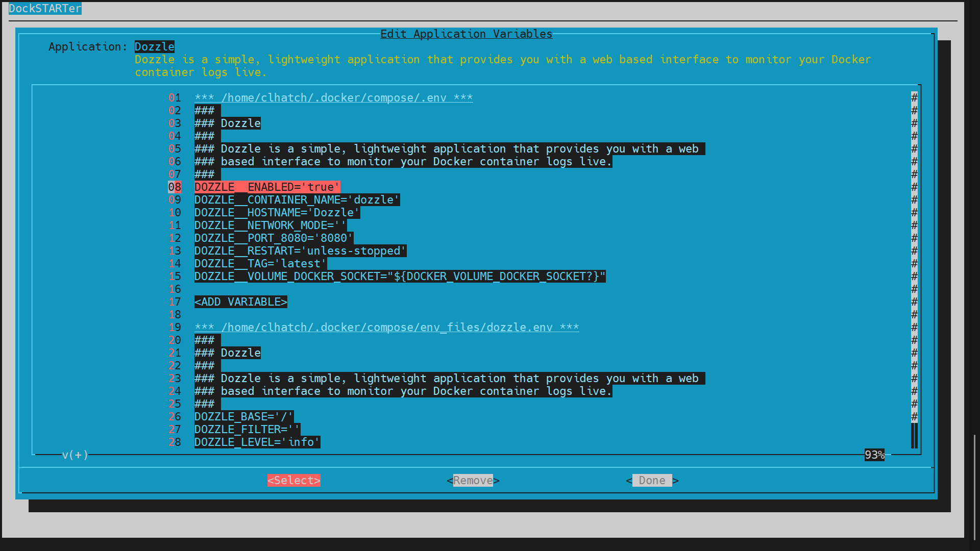Click the compose/.env file heading on line 01

(x=334, y=97)
